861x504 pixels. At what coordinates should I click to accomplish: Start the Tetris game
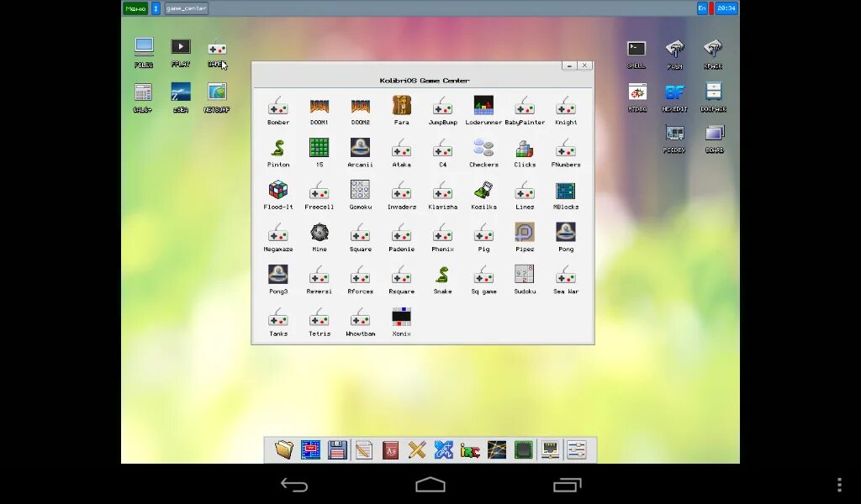(x=319, y=319)
